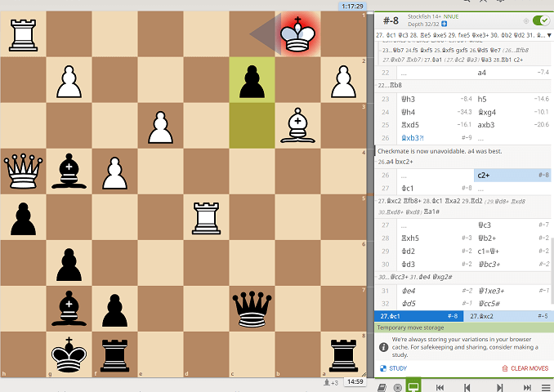Click the blue plus beside Depth 32/32
Screen dimensions: 554x392
click(445, 24)
